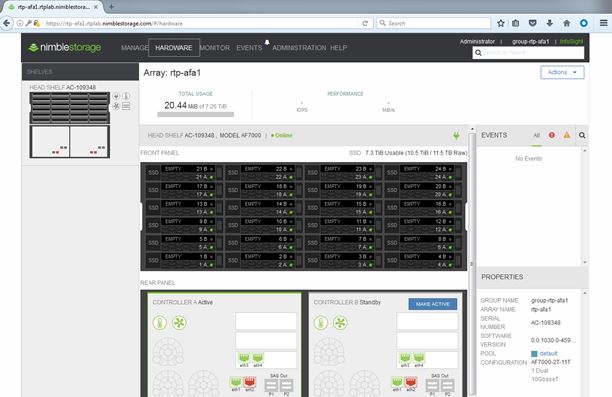Click the power icon beside the shelf thumbnail

116,96
